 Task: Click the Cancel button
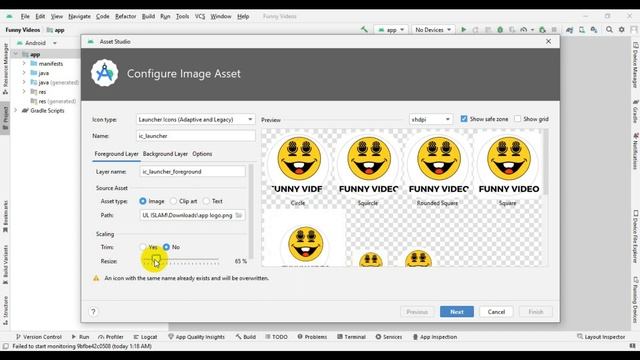[x=496, y=312]
